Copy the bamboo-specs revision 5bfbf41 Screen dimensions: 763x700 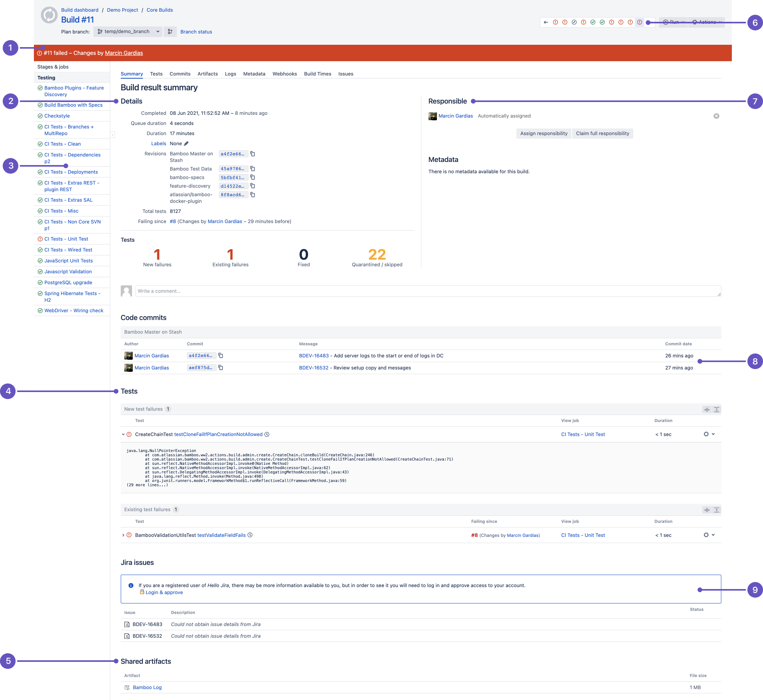coord(252,177)
